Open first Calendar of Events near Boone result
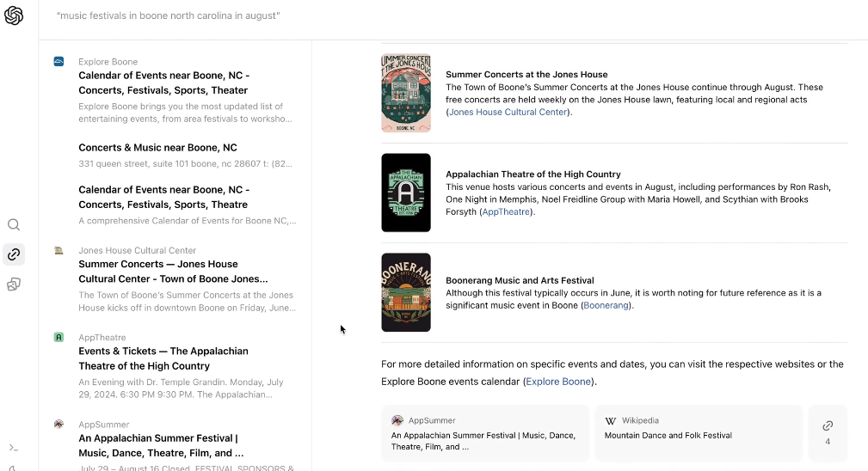This screenshot has width=868, height=471. [163, 83]
